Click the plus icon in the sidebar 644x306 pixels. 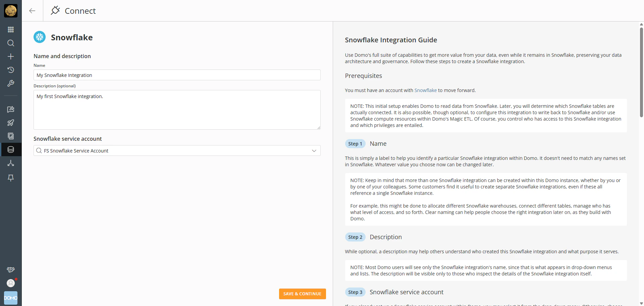point(11,56)
